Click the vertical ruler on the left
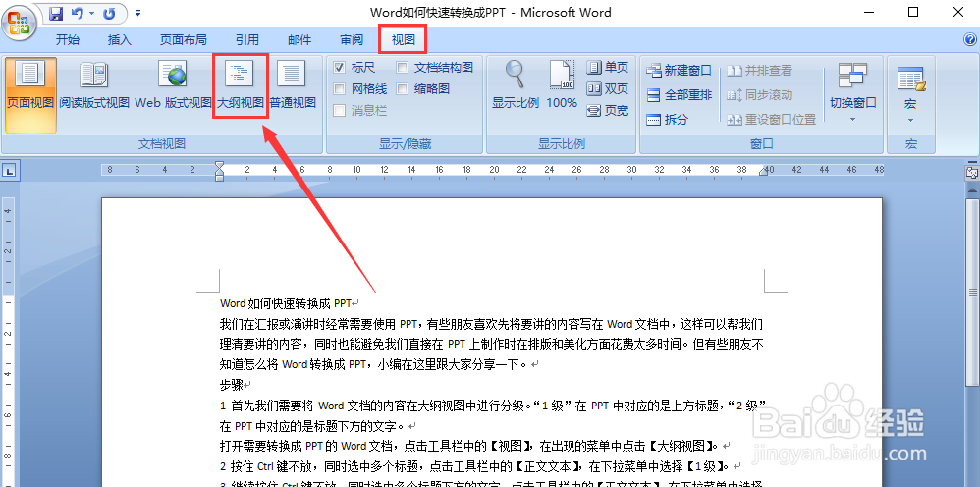Image resolution: width=980 pixels, height=487 pixels. pos(8,341)
